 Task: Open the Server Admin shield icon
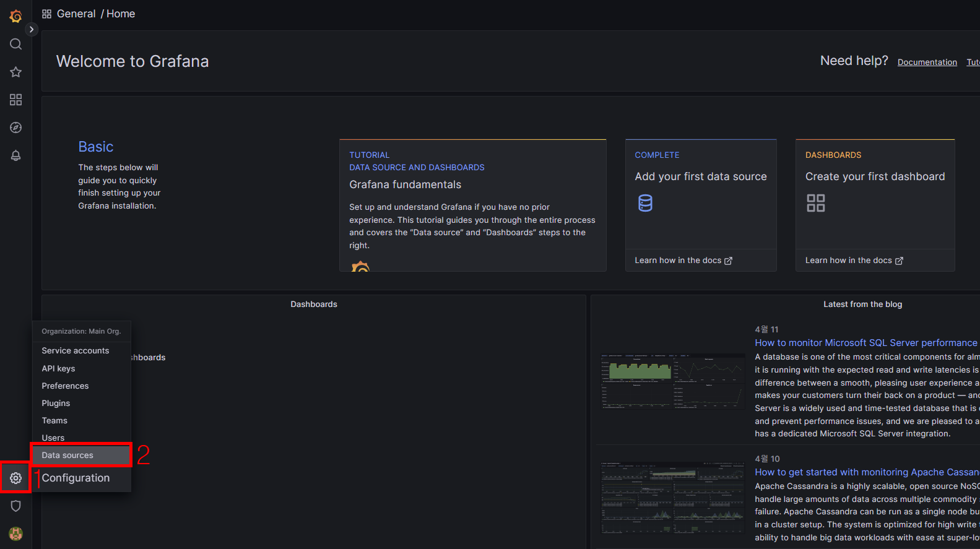tap(16, 506)
